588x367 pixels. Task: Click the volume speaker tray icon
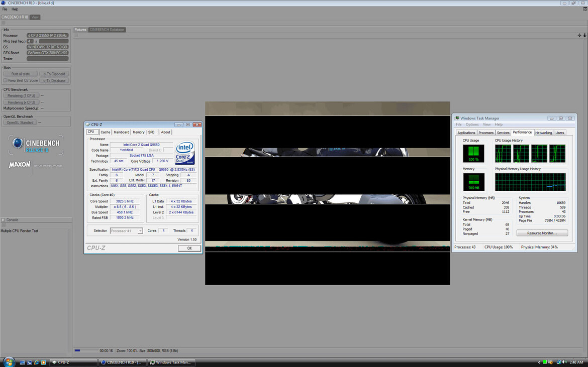(564, 362)
